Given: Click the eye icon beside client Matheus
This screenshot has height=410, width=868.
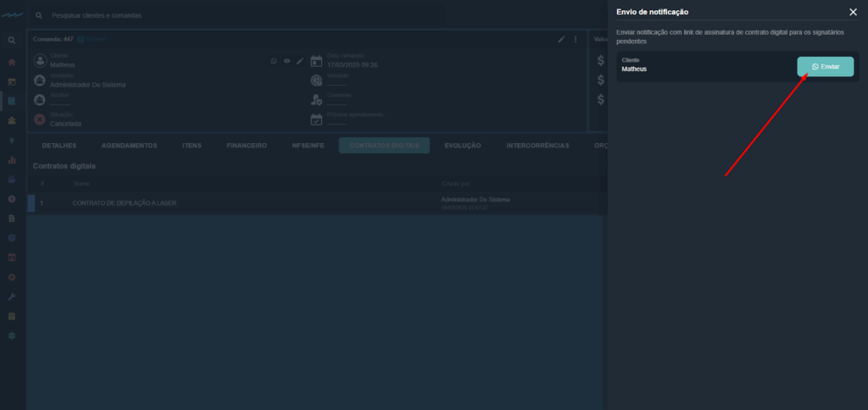Looking at the screenshot, I should pyautogui.click(x=287, y=61).
